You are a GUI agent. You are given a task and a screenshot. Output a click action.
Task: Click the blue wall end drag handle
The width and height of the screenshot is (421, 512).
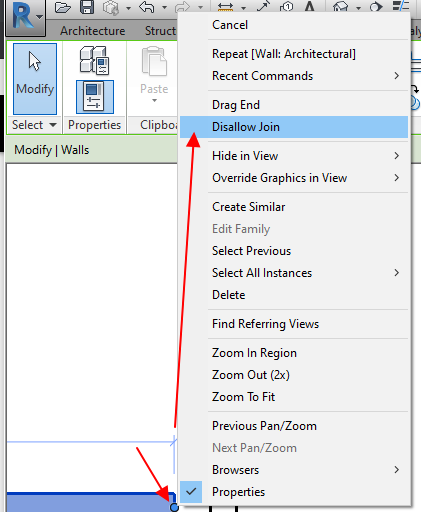pyautogui.click(x=174, y=507)
